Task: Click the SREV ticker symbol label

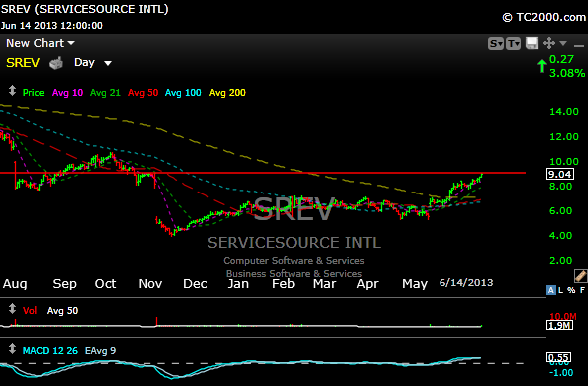Action: click(23, 63)
